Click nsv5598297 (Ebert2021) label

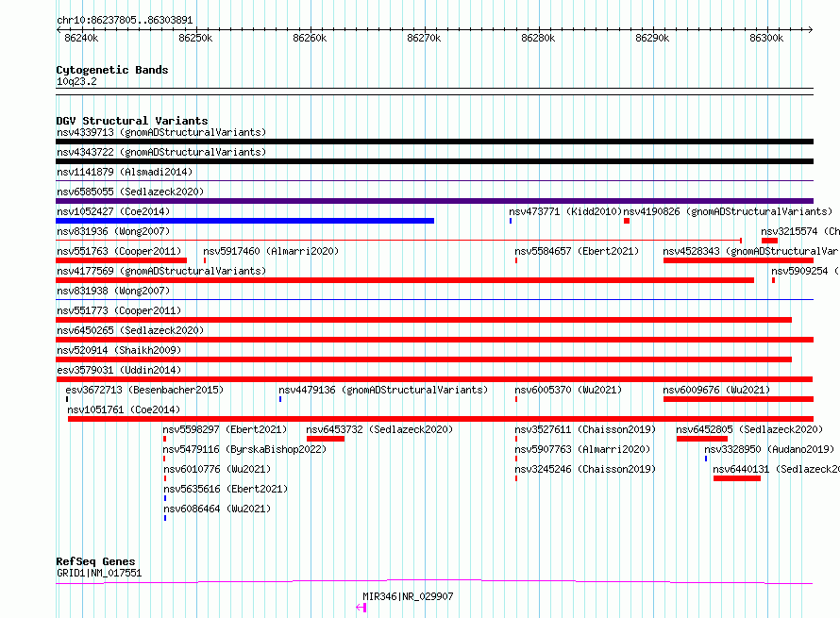point(225,429)
